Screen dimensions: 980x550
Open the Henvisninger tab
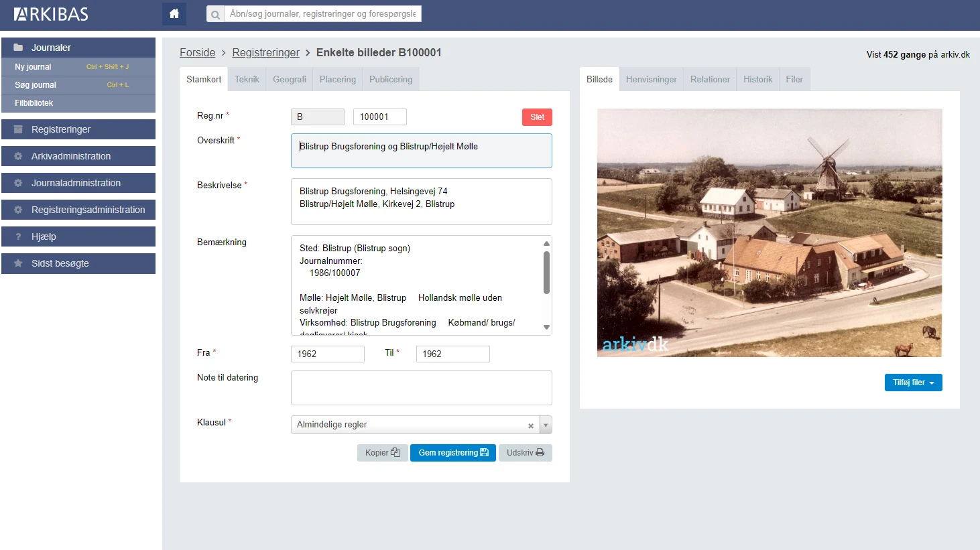click(x=651, y=79)
